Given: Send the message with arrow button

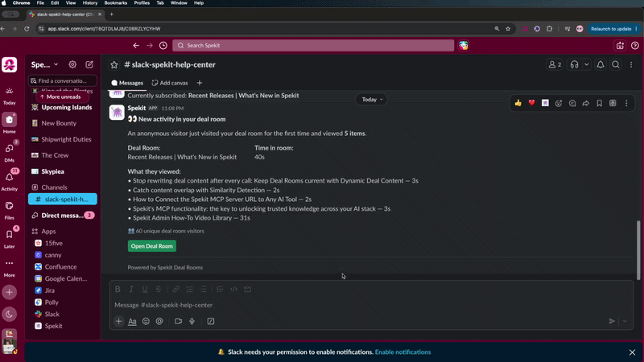Looking at the screenshot, I should point(612,321).
